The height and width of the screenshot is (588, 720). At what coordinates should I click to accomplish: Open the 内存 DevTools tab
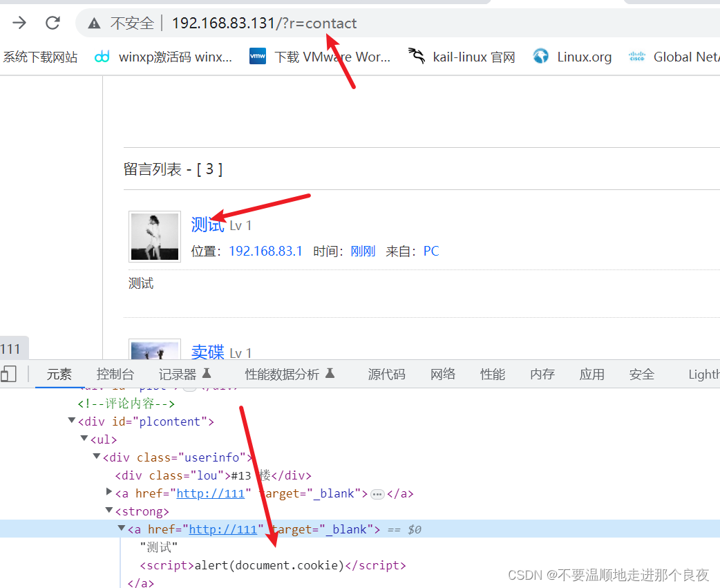542,374
